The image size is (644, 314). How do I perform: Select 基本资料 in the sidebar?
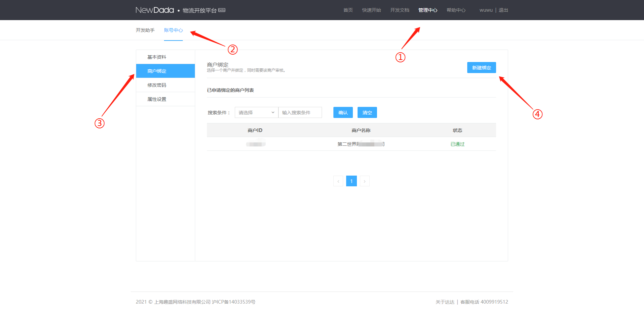157,57
